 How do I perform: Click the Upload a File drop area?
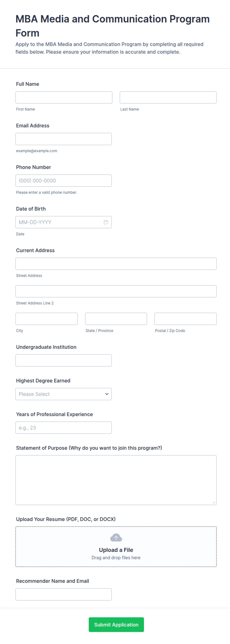coord(116,547)
